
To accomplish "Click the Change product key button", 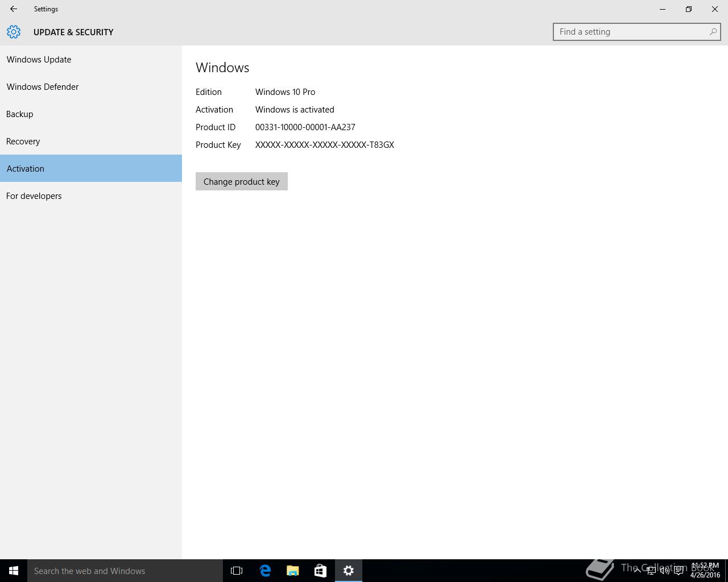I will (242, 181).
